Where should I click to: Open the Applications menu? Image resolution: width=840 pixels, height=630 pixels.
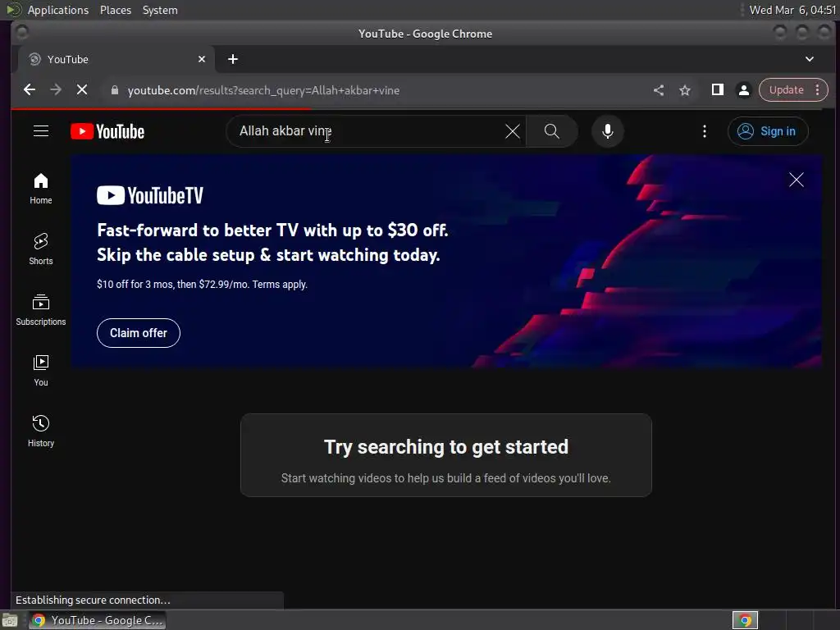[x=58, y=10]
